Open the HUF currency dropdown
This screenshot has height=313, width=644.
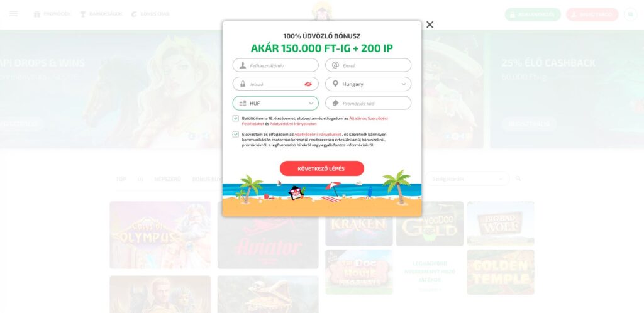275,103
